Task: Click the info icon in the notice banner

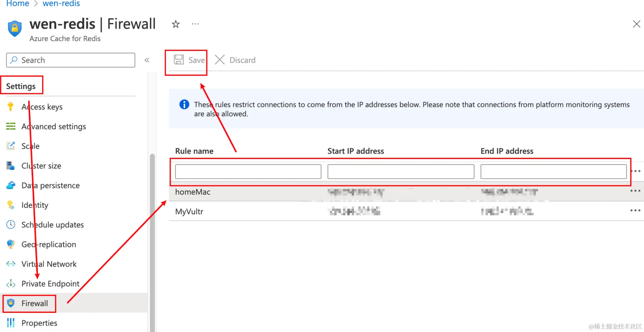Action: [184, 104]
